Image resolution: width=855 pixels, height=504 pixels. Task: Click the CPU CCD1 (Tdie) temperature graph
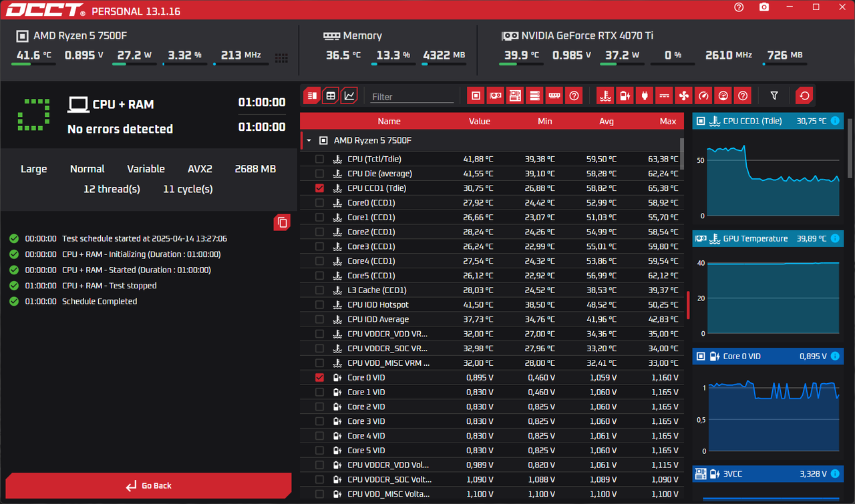point(767,172)
